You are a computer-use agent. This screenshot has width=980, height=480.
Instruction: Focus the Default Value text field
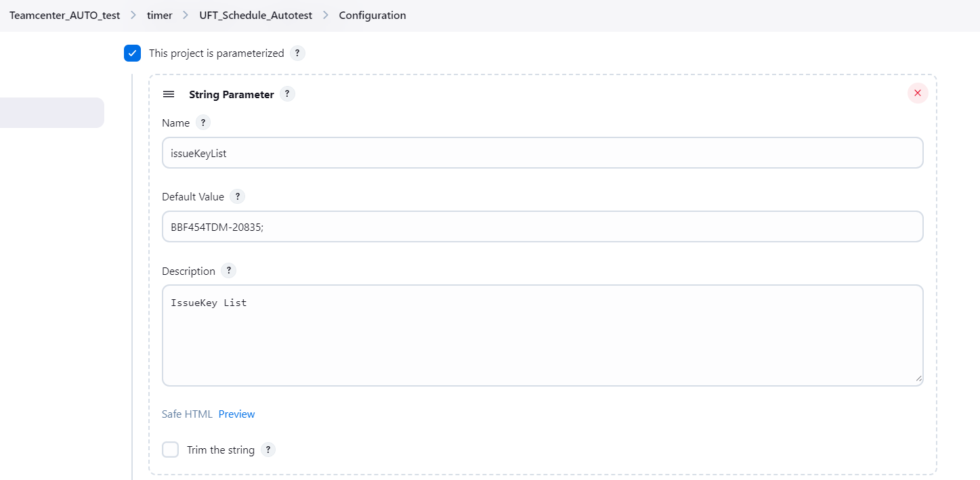542,227
